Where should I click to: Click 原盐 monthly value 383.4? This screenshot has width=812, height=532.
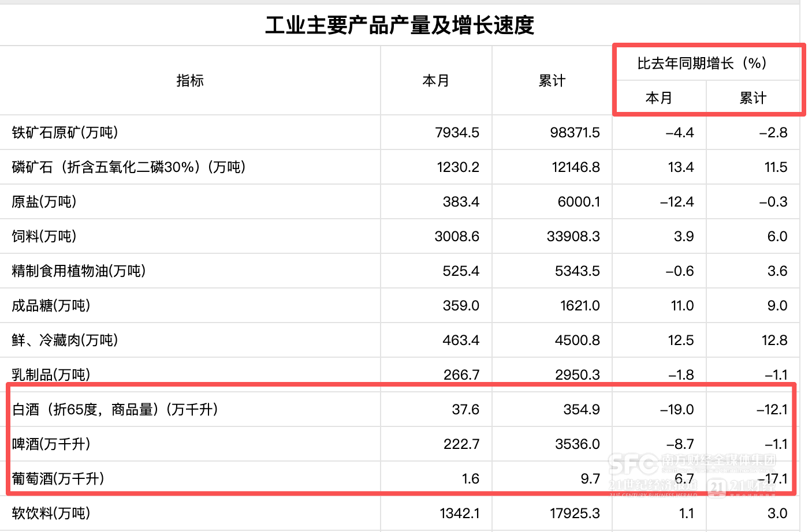coord(461,202)
